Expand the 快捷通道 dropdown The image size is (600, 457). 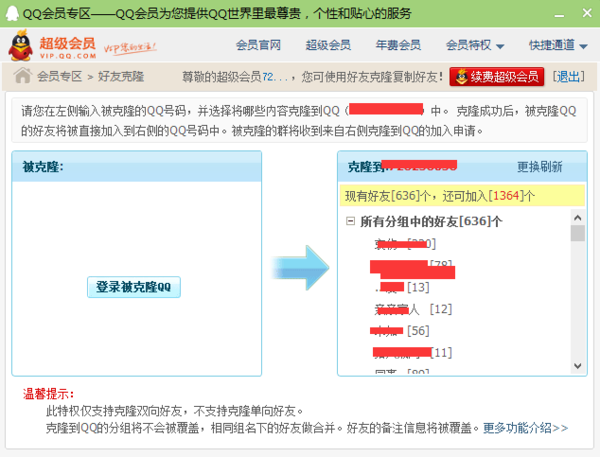pyautogui.click(x=558, y=45)
